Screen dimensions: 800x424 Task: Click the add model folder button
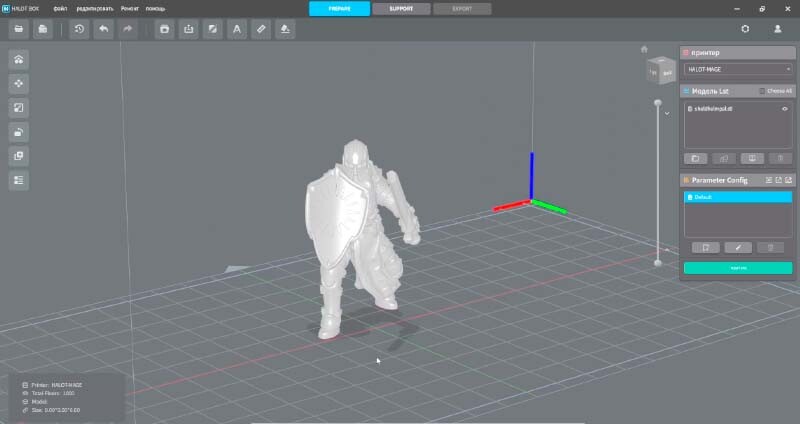point(695,159)
